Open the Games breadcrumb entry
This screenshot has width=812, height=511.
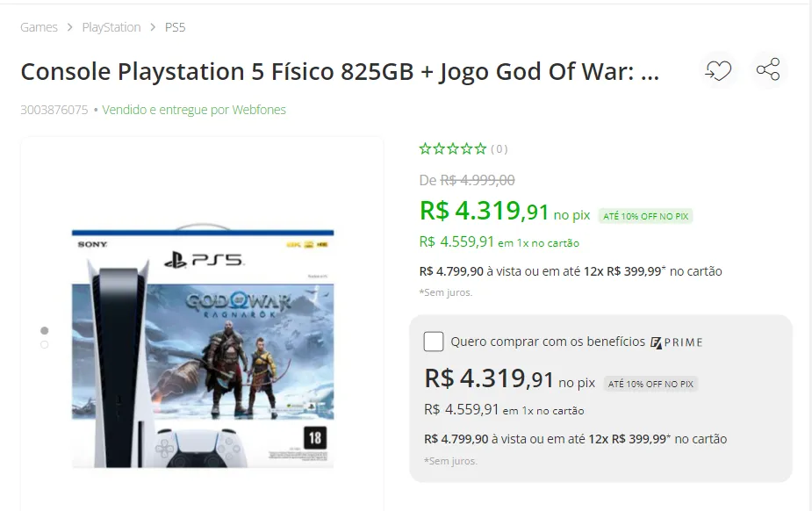(x=39, y=27)
